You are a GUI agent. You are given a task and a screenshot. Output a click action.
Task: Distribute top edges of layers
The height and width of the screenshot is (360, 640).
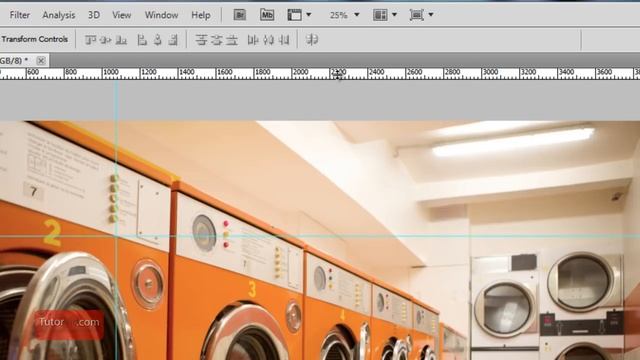point(201,40)
